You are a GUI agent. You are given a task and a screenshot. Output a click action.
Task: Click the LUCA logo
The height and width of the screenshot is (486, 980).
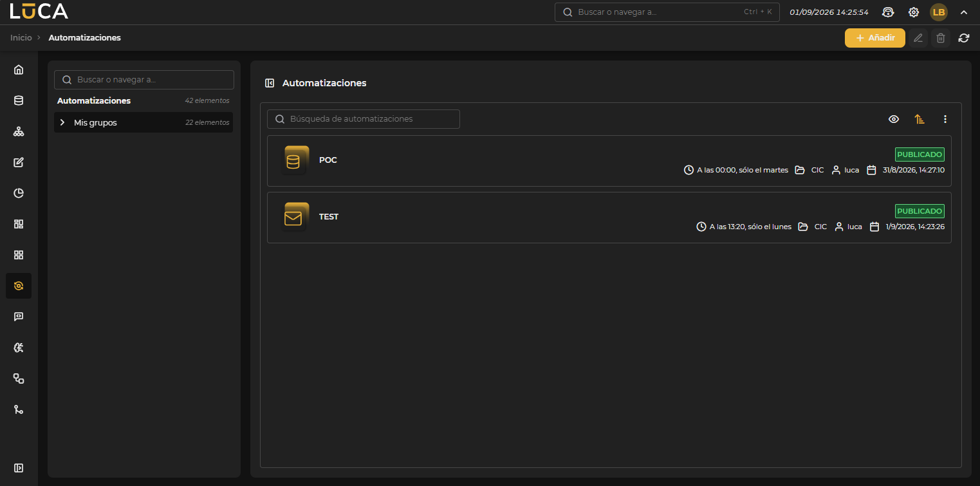[39, 12]
